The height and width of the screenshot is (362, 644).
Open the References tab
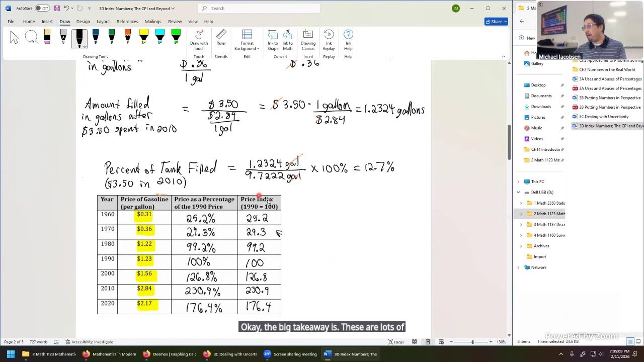point(127,22)
